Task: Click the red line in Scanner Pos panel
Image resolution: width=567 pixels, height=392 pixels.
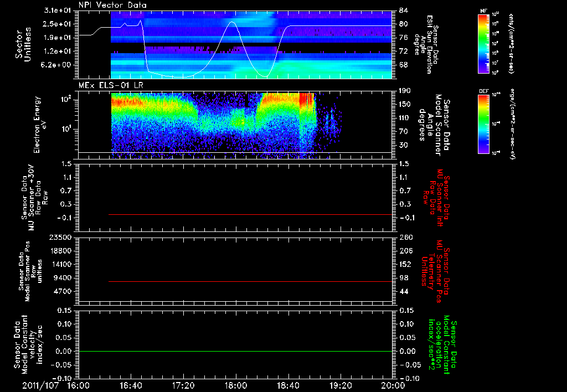Action: click(250, 281)
